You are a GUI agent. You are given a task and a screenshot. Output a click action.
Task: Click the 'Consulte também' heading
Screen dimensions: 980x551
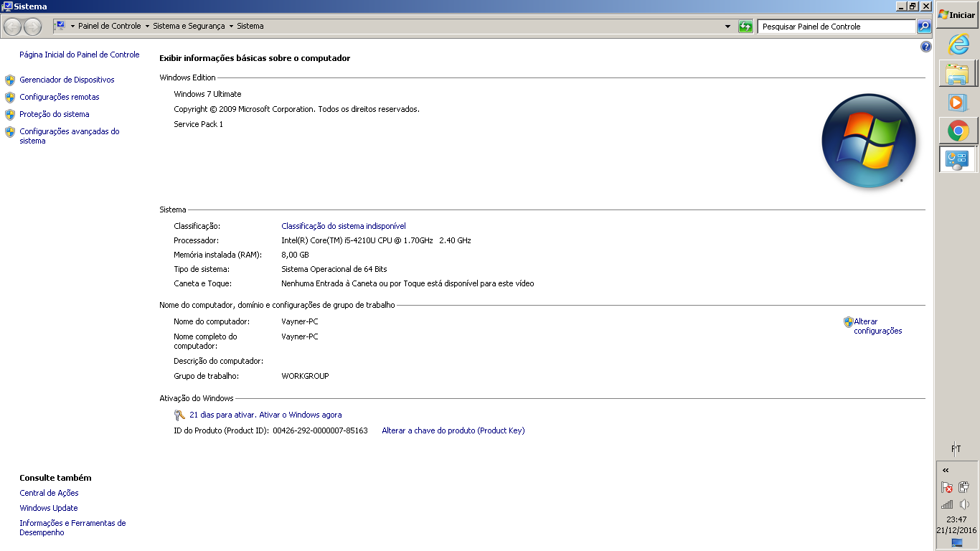55,478
